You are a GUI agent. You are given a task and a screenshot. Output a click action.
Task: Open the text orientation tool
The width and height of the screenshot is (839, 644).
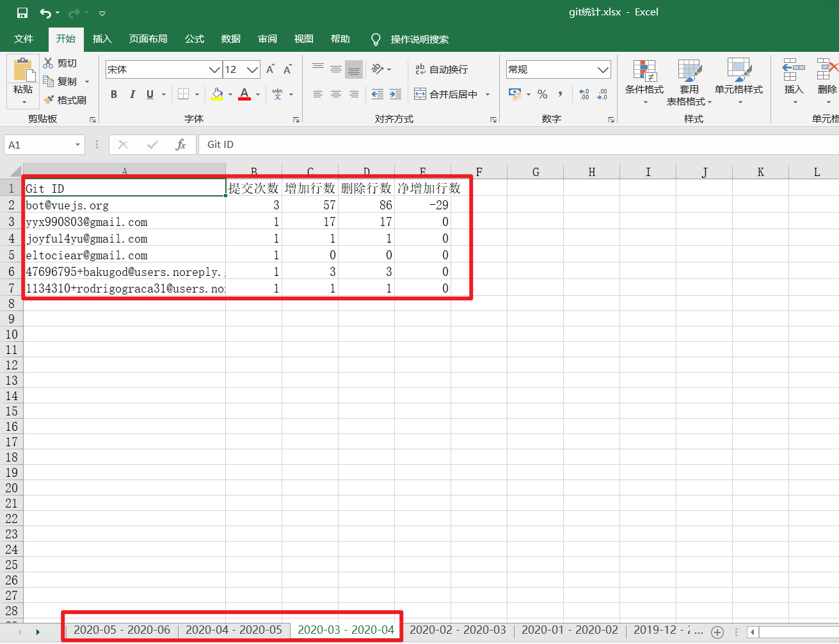pyautogui.click(x=378, y=69)
